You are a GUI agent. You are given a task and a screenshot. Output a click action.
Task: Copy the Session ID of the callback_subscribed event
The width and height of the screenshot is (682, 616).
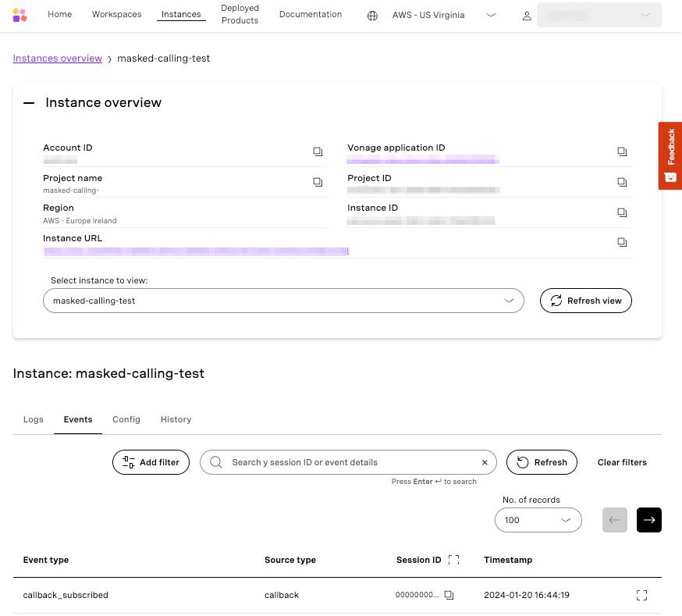pos(449,594)
